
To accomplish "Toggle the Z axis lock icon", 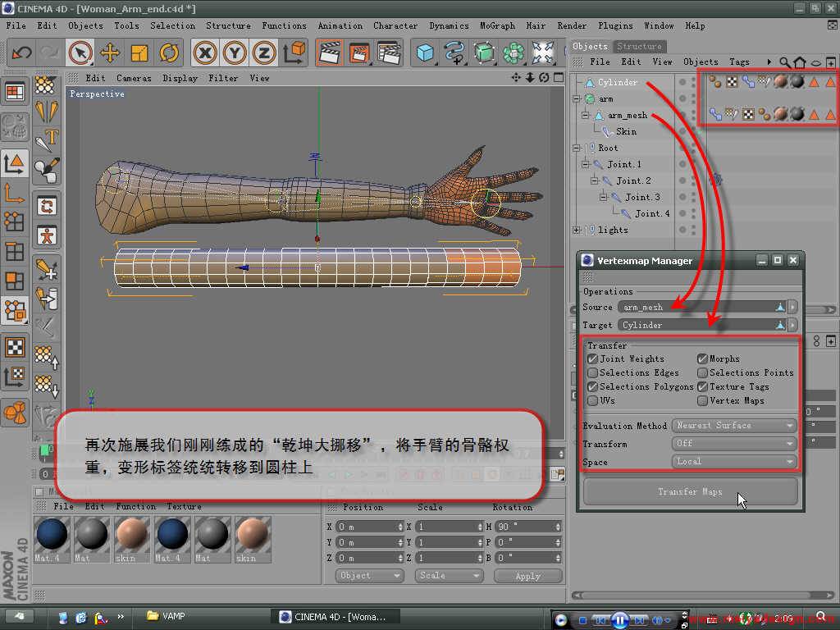I will coord(263,53).
